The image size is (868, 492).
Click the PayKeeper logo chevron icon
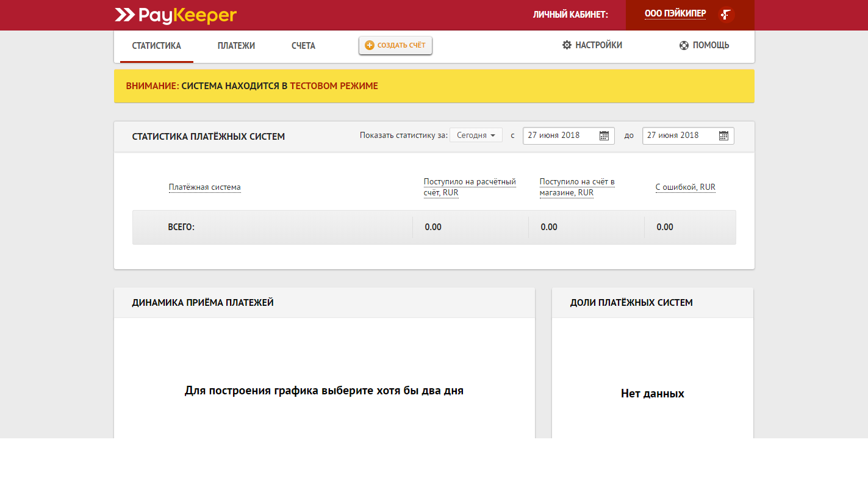pyautogui.click(x=125, y=15)
